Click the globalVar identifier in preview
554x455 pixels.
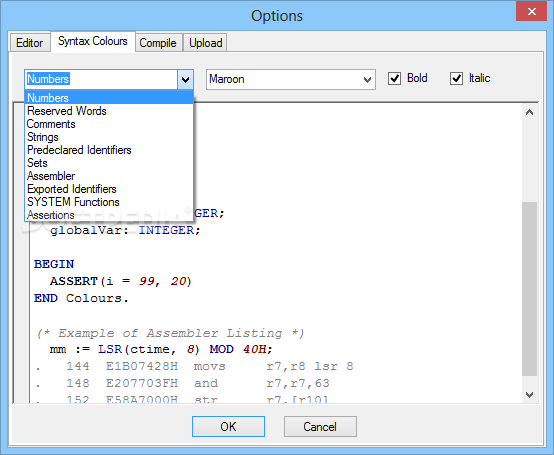[x=86, y=230]
